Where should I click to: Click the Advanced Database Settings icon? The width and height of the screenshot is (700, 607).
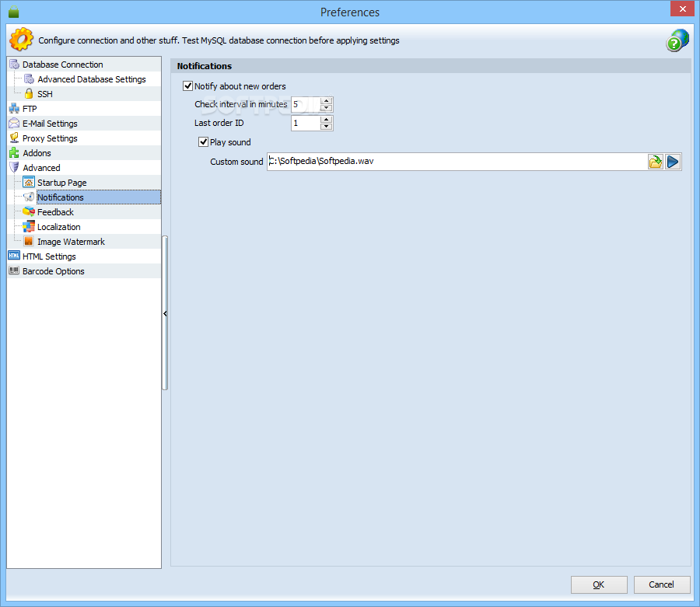[29, 79]
